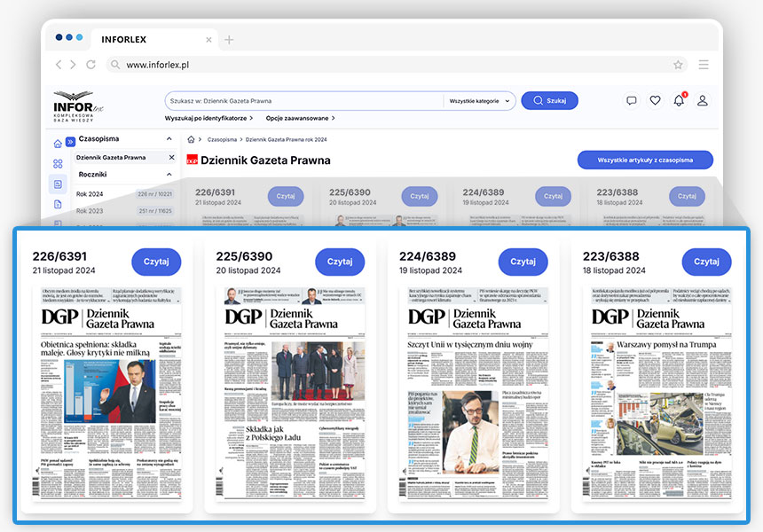Open a new browser tab with plus
This screenshot has height=532, width=763.
pyautogui.click(x=229, y=40)
